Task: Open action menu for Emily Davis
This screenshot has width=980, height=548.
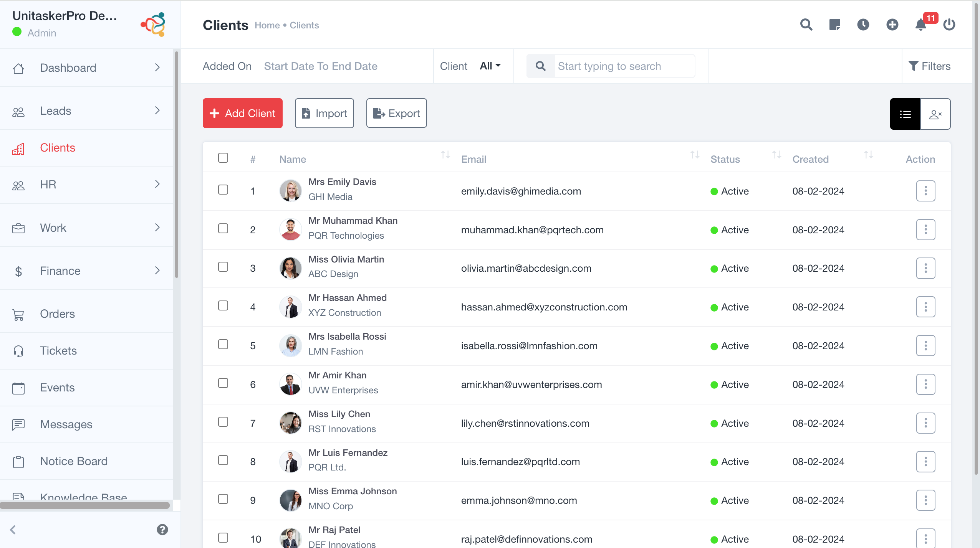Action: point(925,191)
